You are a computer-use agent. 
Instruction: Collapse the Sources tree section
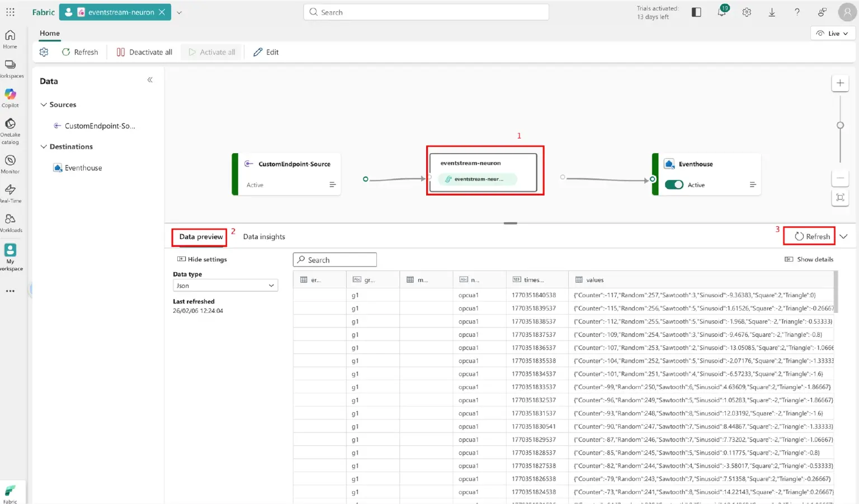44,104
